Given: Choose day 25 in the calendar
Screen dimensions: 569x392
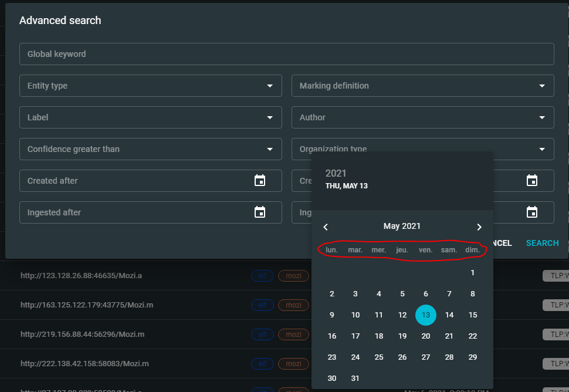Looking at the screenshot, I should coord(379,357).
